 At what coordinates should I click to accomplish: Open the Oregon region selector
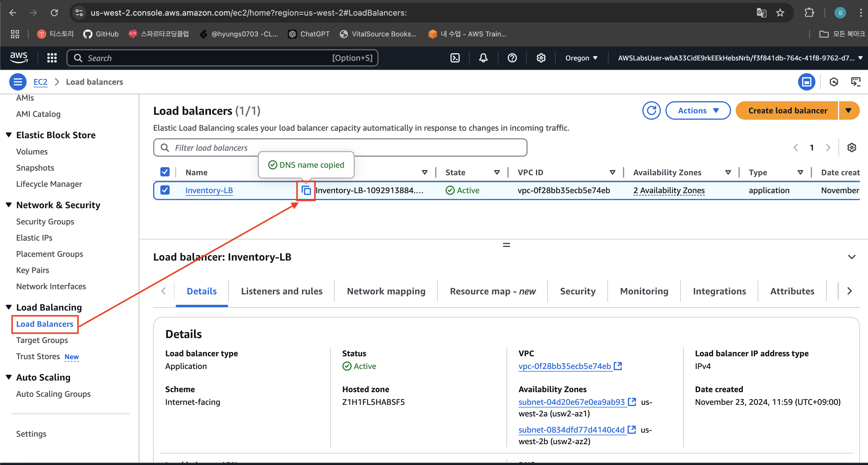(x=581, y=58)
